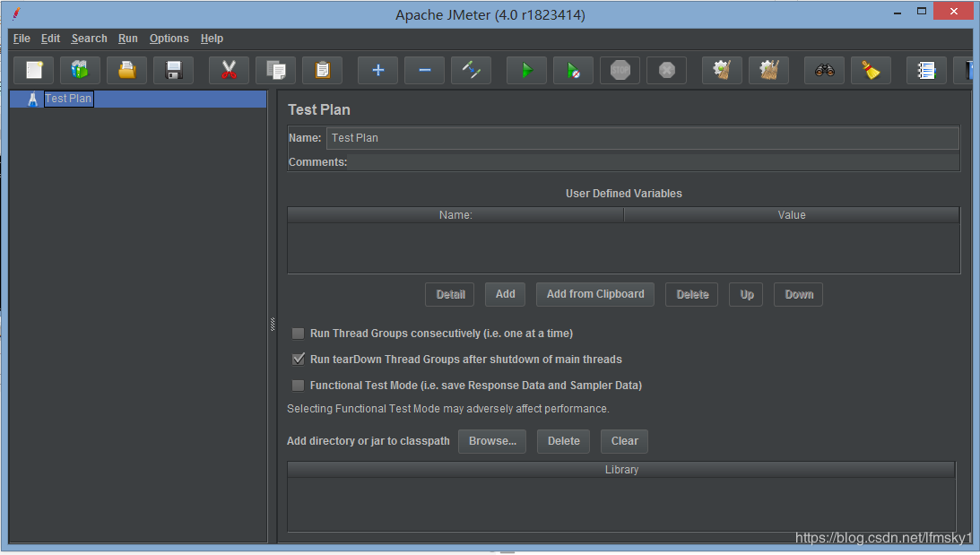Open the File menu
This screenshot has width=980, height=555.
tap(22, 39)
